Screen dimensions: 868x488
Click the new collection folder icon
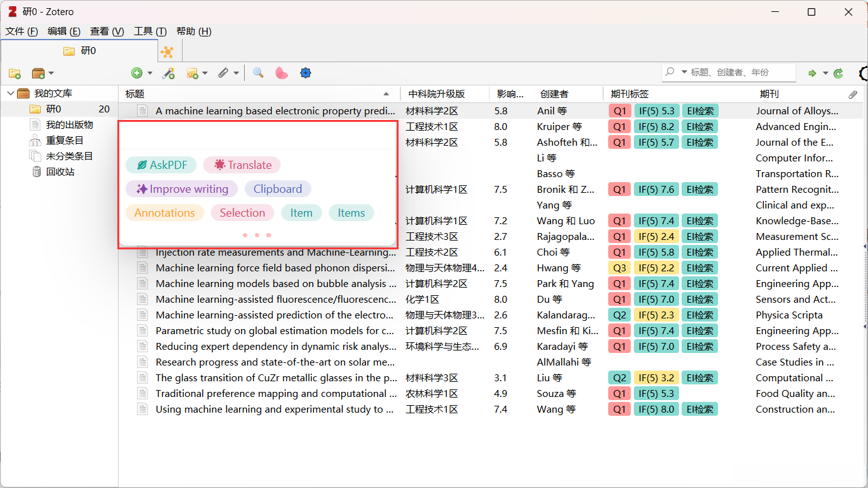click(x=14, y=73)
